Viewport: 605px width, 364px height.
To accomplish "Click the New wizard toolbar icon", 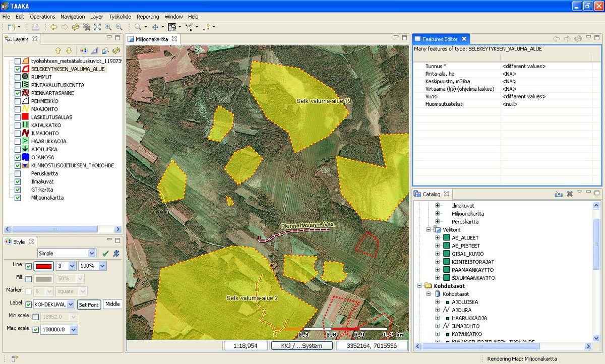I will pyautogui.click(x=11, y=27).
